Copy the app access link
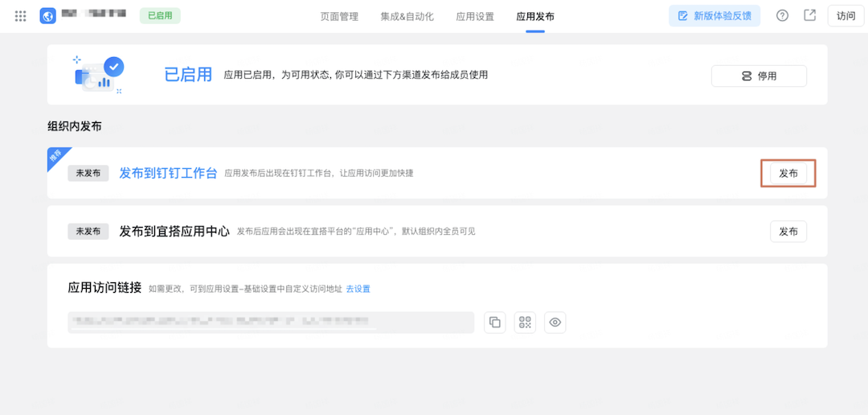This screenshot has width=868, height=415. click(495, 323)
